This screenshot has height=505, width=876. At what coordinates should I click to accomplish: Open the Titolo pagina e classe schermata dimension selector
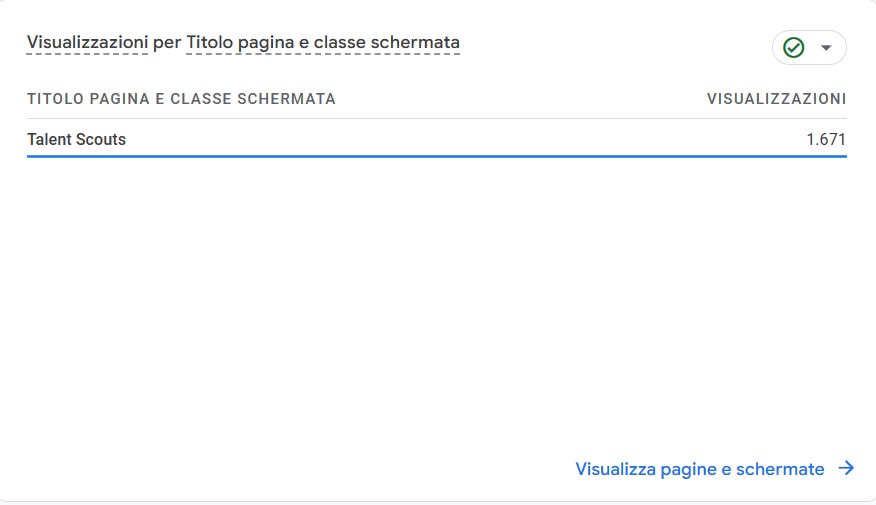point(323,43)
